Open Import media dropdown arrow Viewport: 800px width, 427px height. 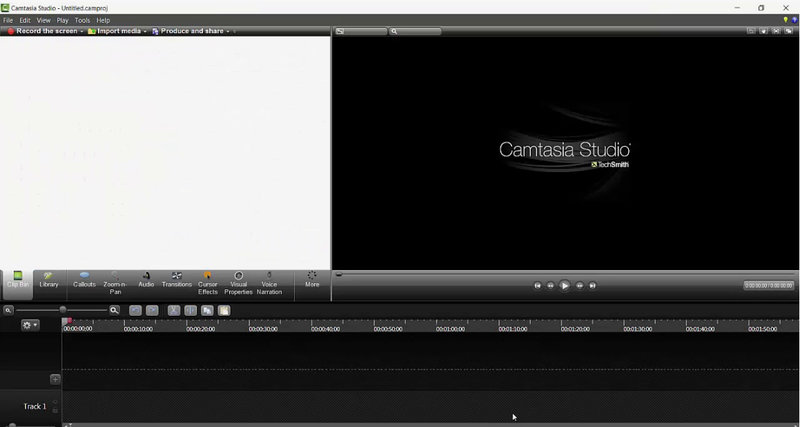[x=145, y=31]
